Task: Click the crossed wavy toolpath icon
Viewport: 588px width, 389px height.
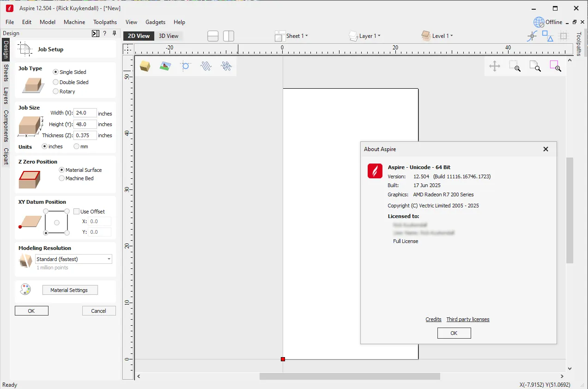Action: coord(226,67)
